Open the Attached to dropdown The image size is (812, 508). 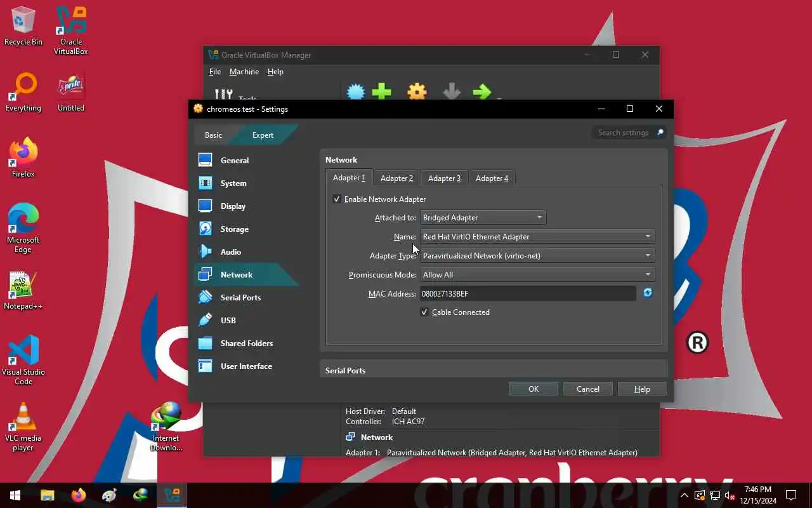483,218
